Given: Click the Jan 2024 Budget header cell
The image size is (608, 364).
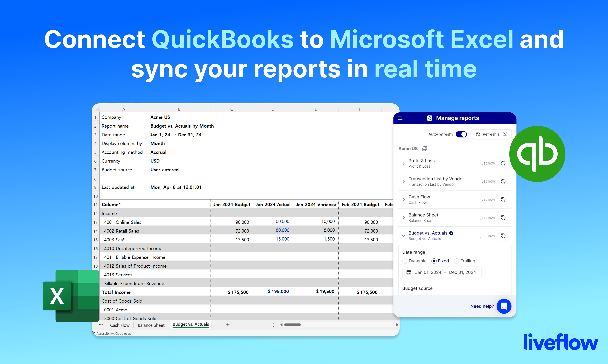Looking at the screenshot, I should coord(232,205).
